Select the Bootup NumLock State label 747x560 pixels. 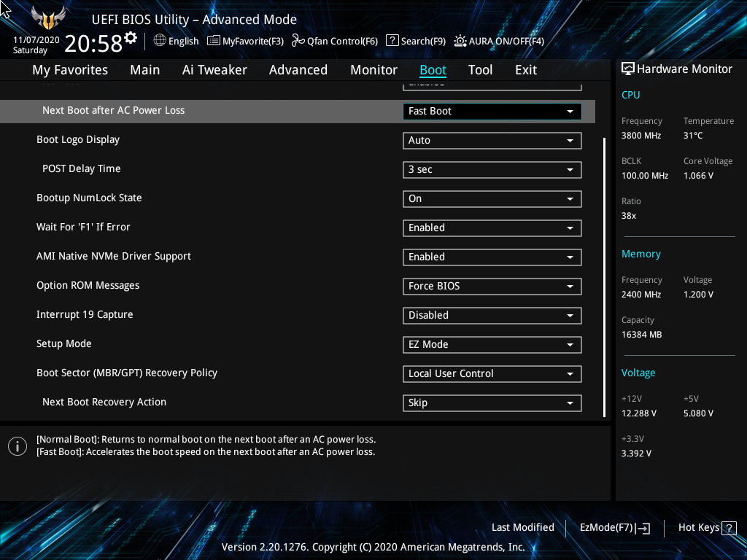(89, 198)
